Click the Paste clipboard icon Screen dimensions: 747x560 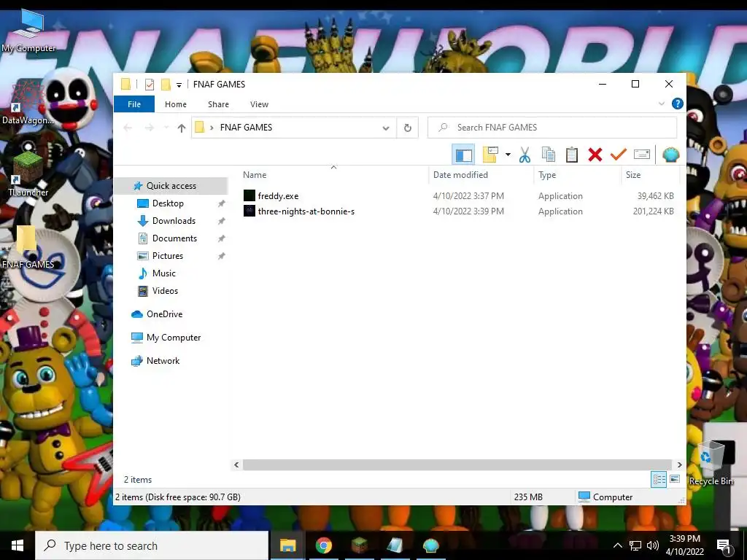coord(571,155)
